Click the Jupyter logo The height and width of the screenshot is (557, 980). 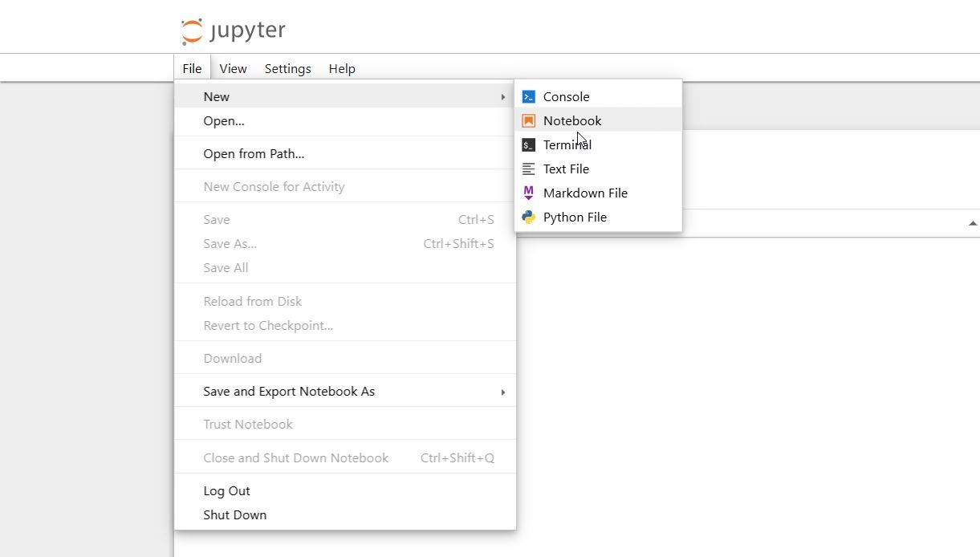231,30
